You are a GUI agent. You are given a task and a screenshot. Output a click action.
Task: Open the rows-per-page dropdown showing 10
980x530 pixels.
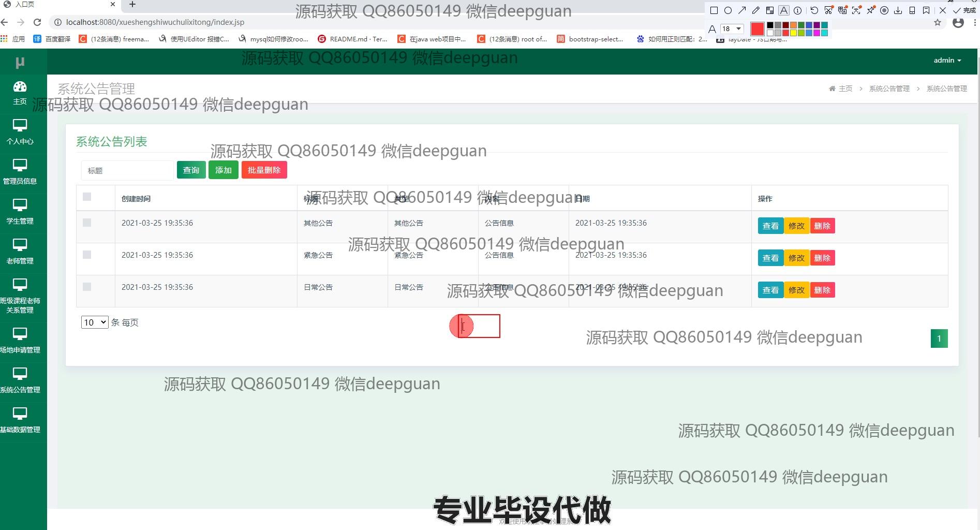tap(94, 322)
